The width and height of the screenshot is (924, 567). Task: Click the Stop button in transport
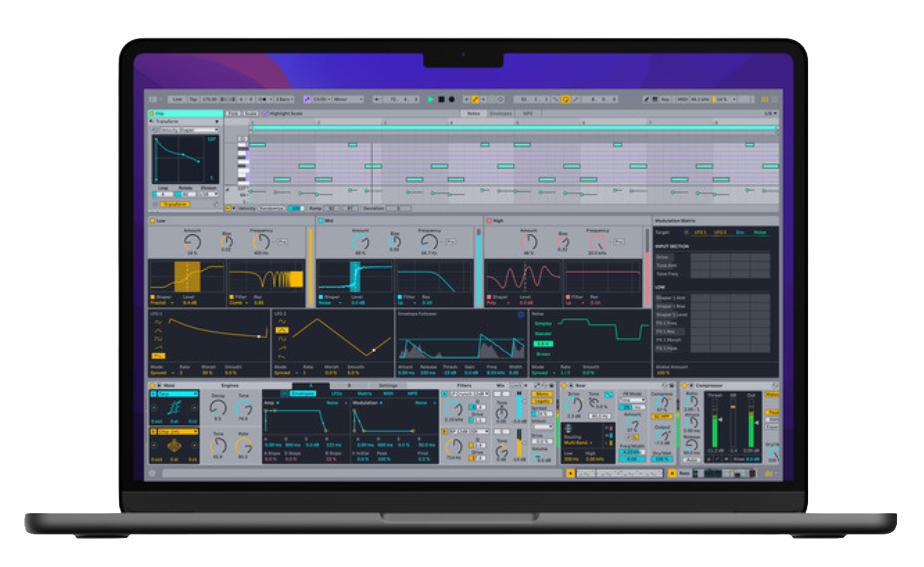pyautogui.click(x=441, y=100)
